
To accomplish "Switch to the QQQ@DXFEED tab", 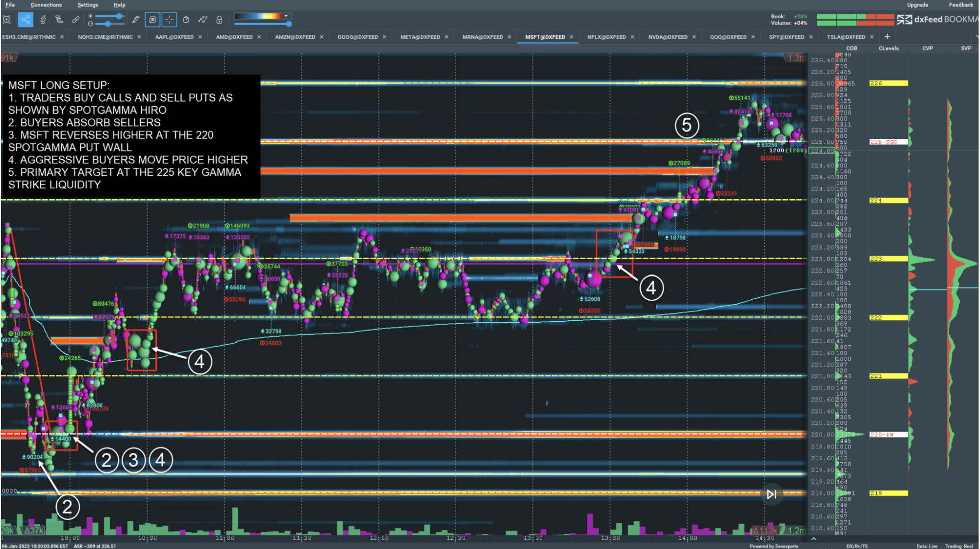I will pos(729,37).
